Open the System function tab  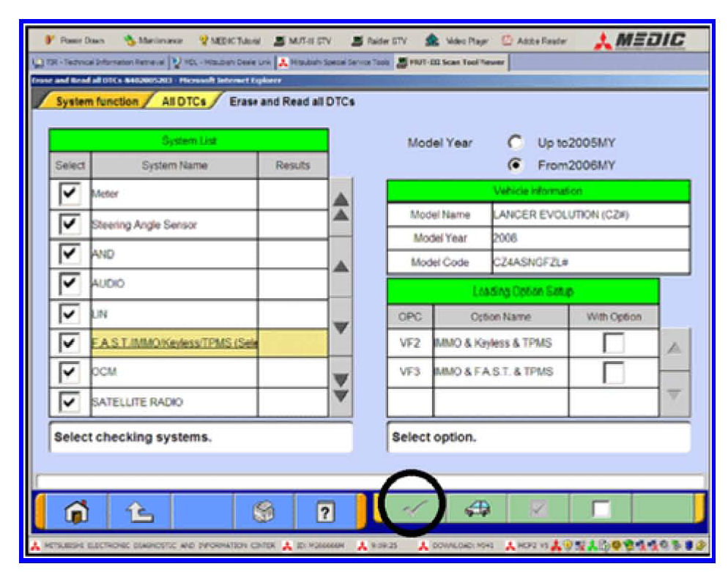coord(97,103)
